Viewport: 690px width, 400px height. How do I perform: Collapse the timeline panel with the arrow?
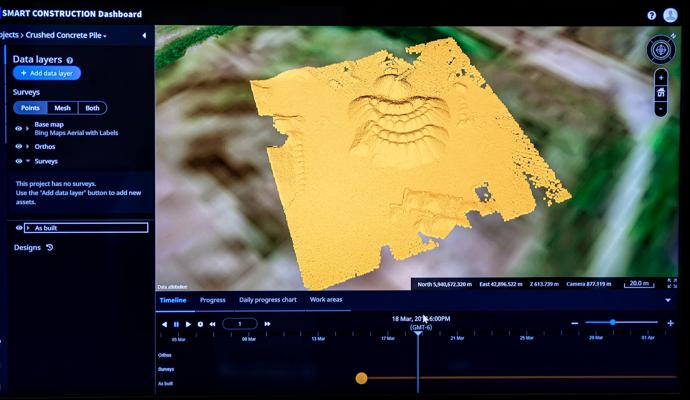[668, 300]
